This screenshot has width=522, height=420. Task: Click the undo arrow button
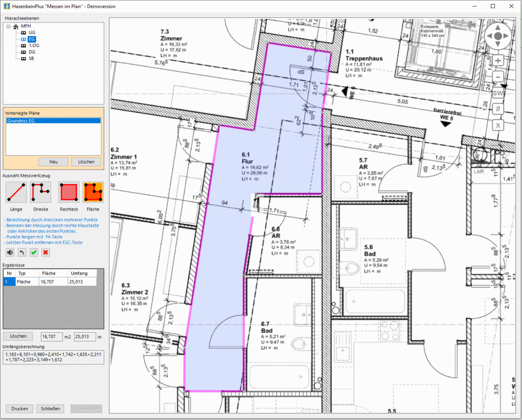22,253
